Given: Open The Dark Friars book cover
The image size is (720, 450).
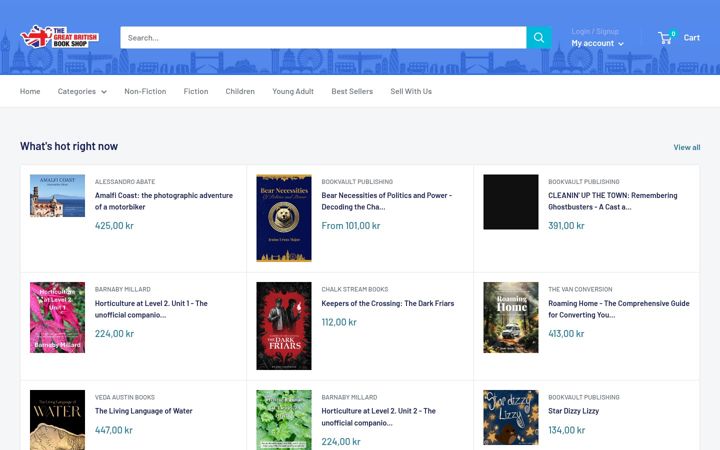Looking at the screenshot, I should [284, 326].
